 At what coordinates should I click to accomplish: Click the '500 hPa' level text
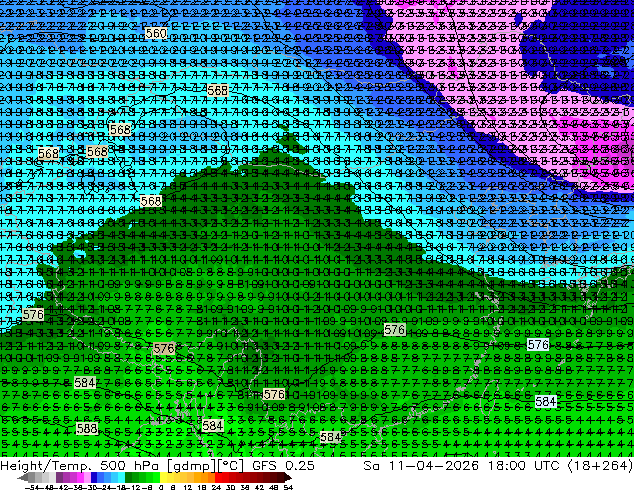131,466
